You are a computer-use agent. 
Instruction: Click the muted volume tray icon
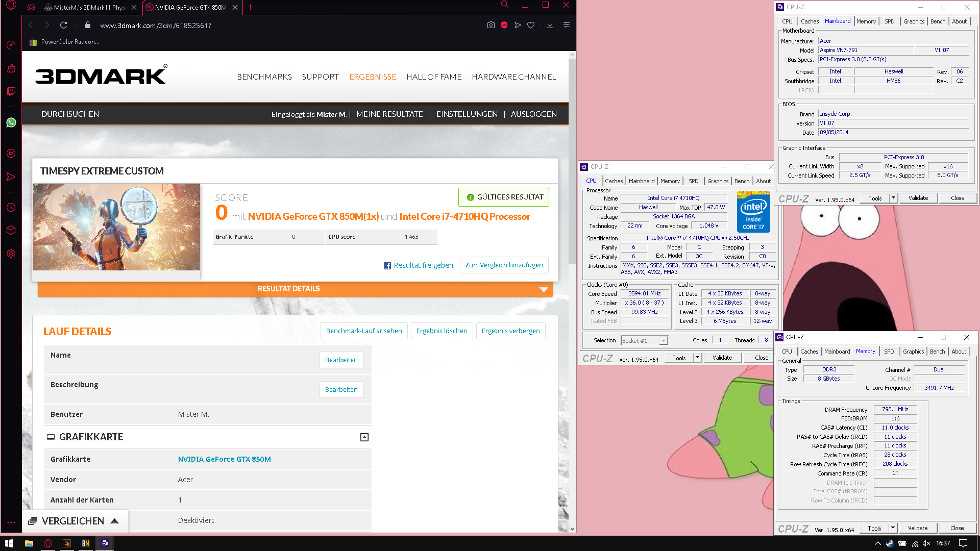pyautogui.click(x=926, y=543)
